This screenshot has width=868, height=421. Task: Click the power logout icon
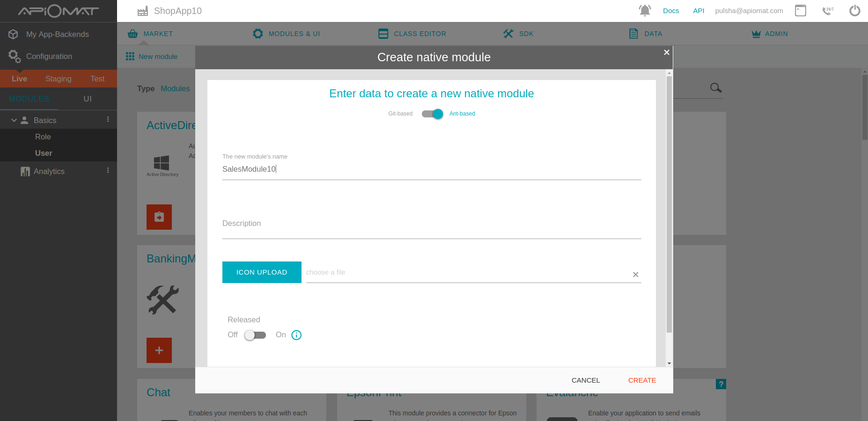[854, 10]
